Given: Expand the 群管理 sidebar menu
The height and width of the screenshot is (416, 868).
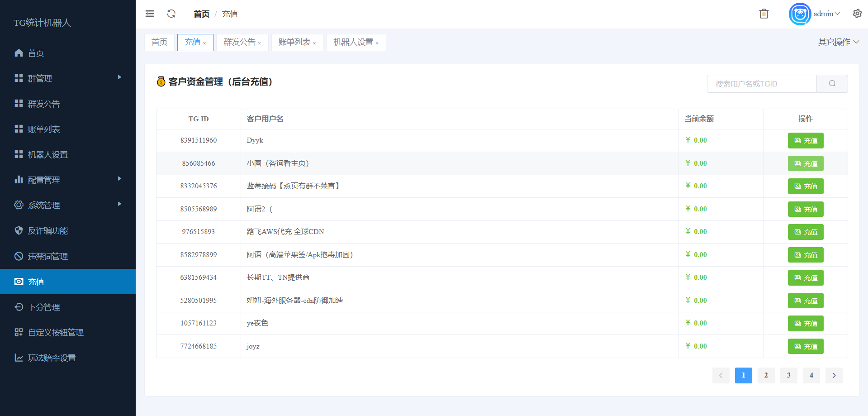Looking at the screenshot, I should click(68, 78).
